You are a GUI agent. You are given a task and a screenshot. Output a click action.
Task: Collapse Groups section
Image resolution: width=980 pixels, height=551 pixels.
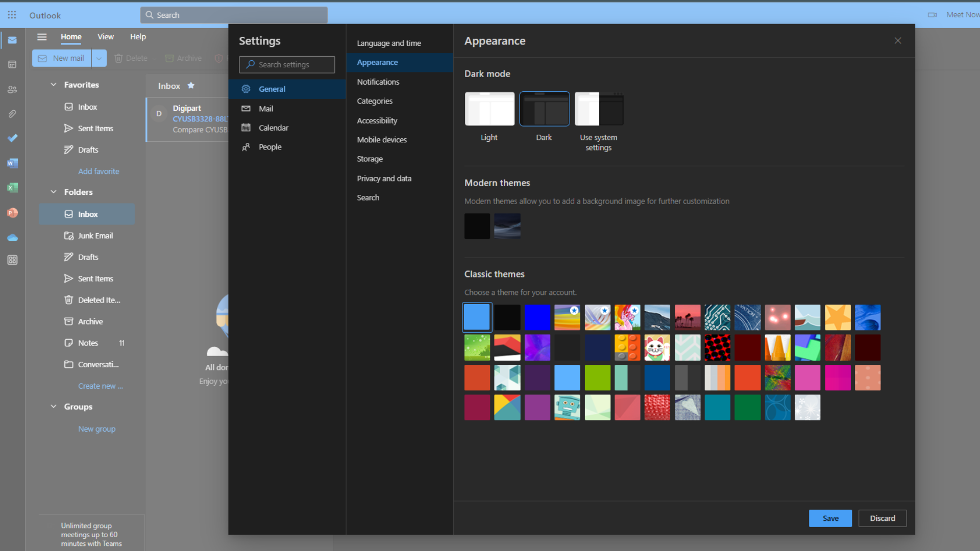click(54, 407)
